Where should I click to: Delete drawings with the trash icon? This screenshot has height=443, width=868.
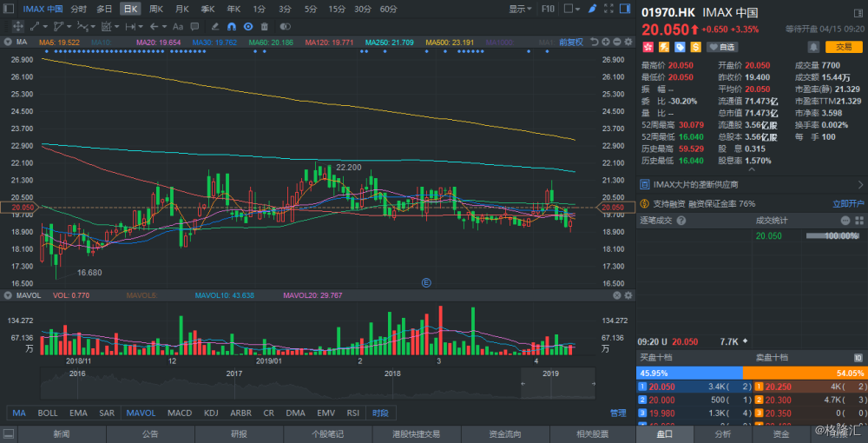tap(265, 26)
